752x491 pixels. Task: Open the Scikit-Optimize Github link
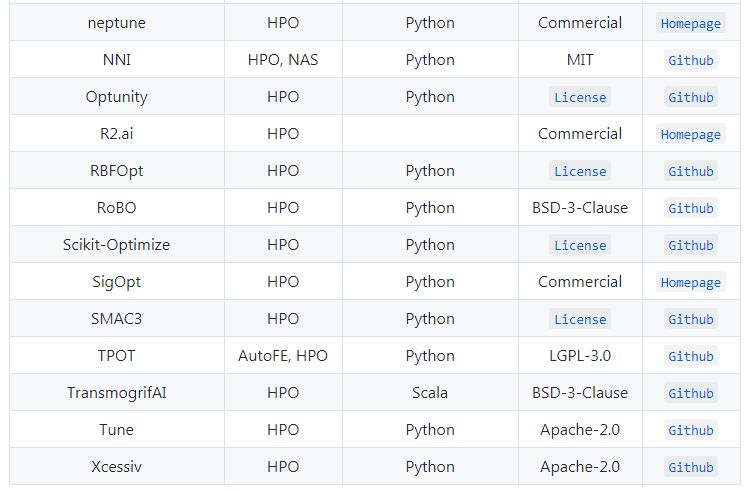pos(691,245)
